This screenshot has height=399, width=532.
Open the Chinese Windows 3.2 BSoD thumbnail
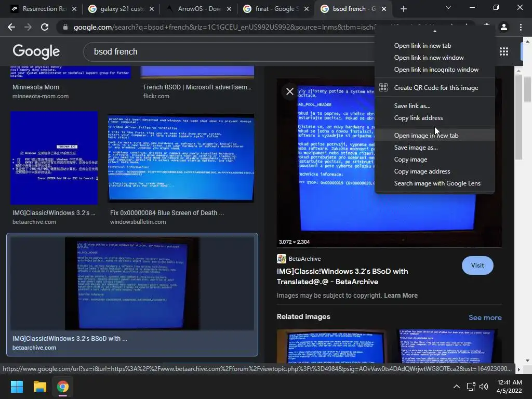(x=54, y=158)
